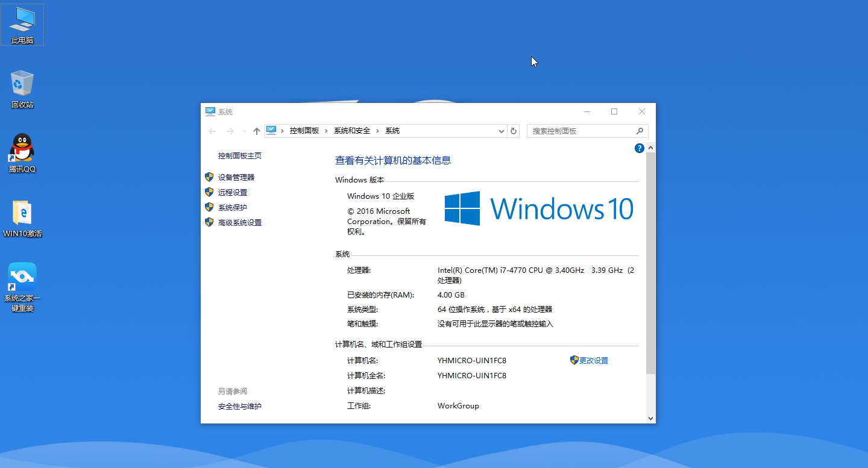Viewport: 868px width, 468px height.
Task: Click 系统 in the breadcrumb path
Action: click(x=392, y=131)
